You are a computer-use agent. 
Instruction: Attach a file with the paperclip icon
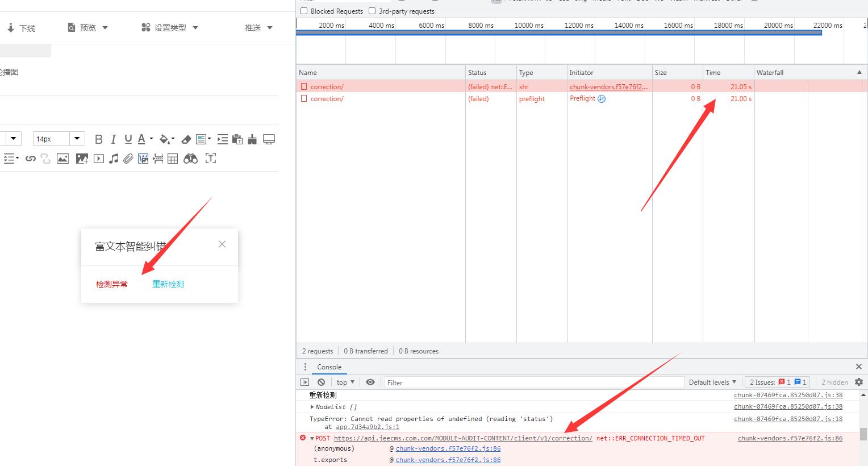coord(128,159)
